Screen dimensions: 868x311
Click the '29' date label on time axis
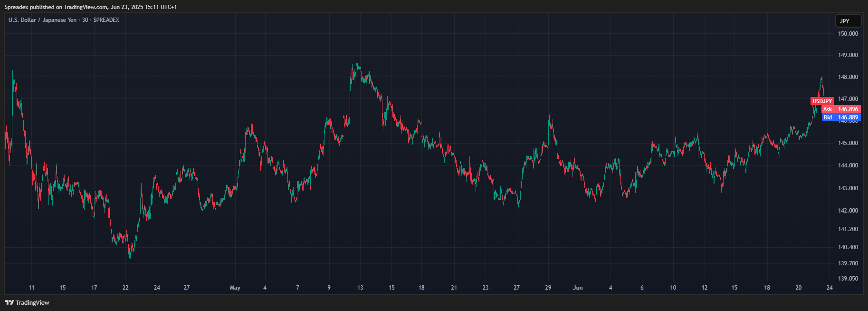pyautogui.click(x=548, y=288)
